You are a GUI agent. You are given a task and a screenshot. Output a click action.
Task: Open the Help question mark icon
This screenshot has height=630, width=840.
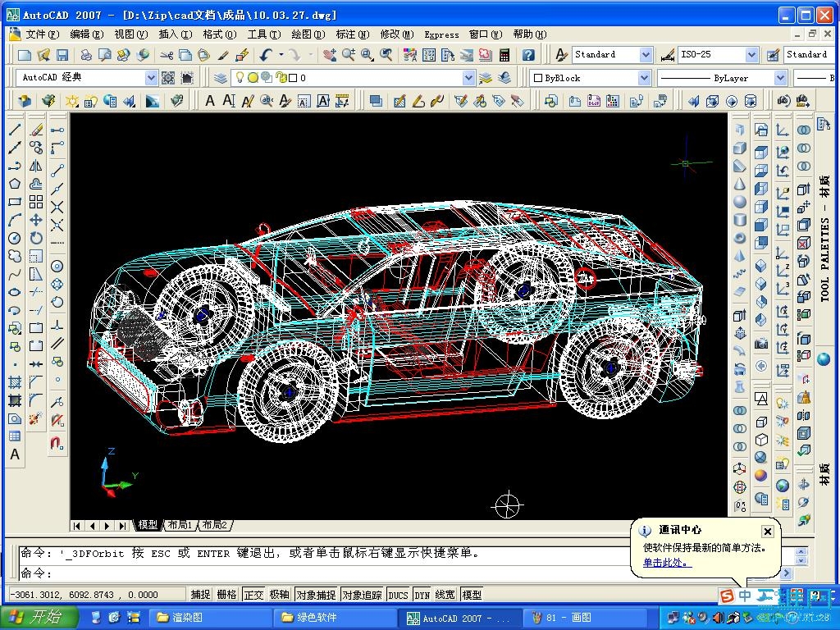point(528,55)
